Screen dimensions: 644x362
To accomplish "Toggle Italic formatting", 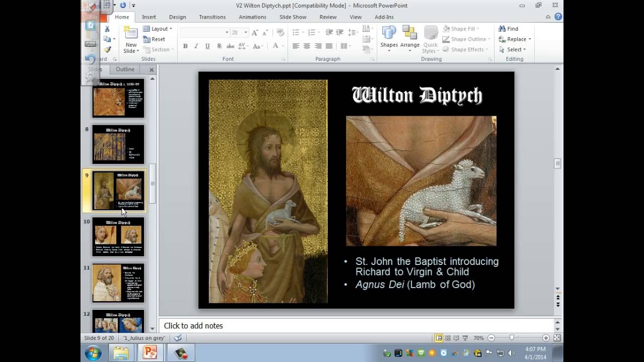I will (x=196, y=46).
